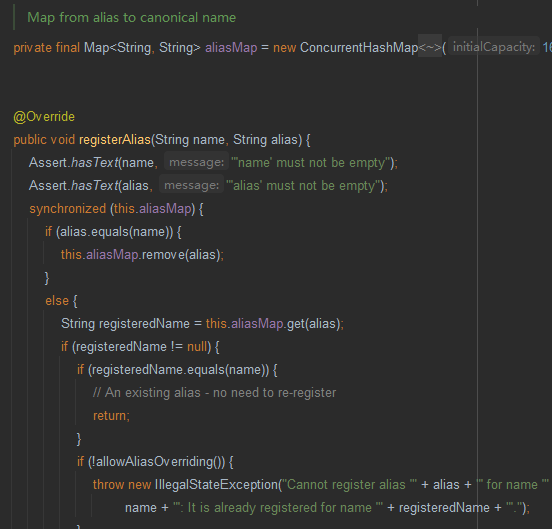Click the @Override annotation
Viewport: 552px width, 529px height.
[44, 116]
